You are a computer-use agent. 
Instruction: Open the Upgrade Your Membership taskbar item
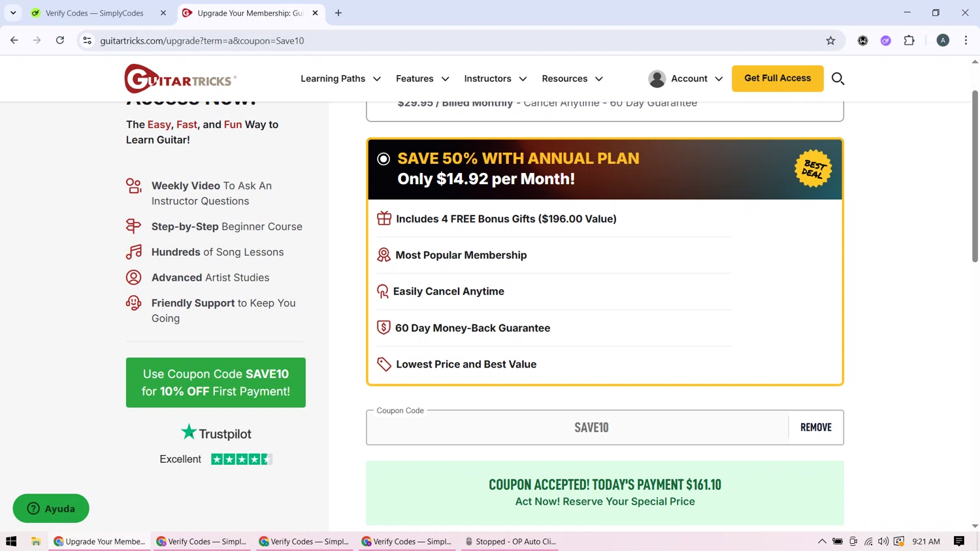pos(99,541)
